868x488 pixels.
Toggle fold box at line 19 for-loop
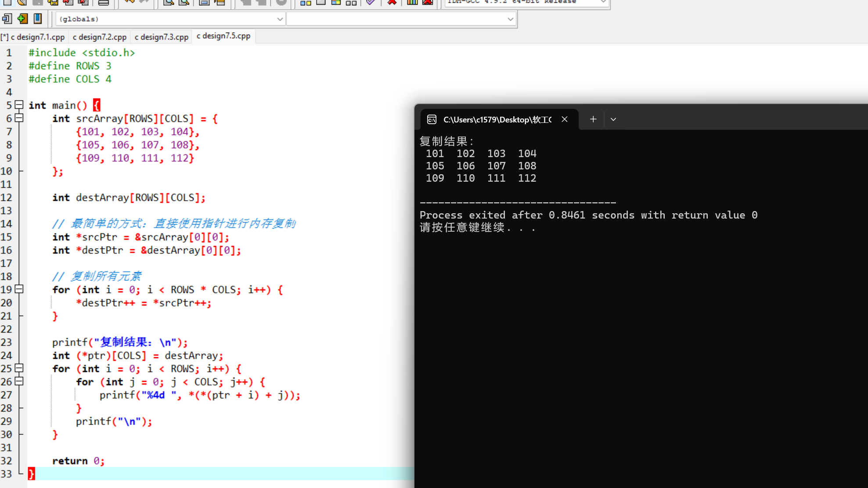(x=19, y=289)
